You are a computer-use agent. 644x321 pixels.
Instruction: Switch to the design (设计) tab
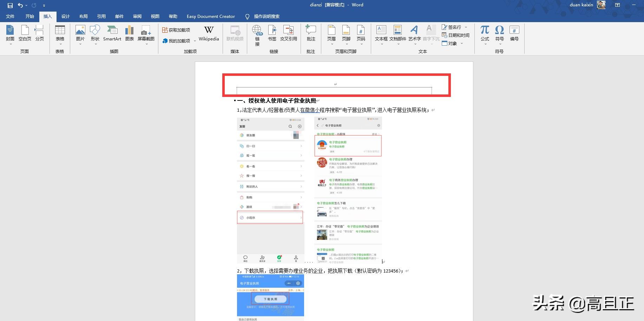pyautogui.click(x=66, y=17)
